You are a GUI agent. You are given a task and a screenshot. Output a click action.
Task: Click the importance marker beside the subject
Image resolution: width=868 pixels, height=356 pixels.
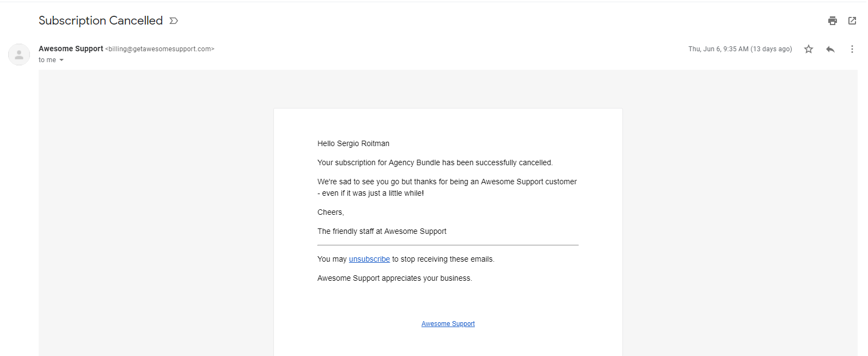(x=174, y=21)
